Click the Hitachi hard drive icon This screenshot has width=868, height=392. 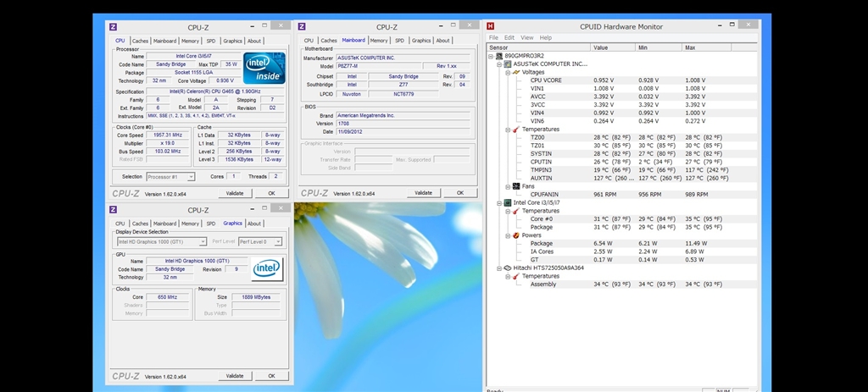pyautogui.click(x=507, y=268)
